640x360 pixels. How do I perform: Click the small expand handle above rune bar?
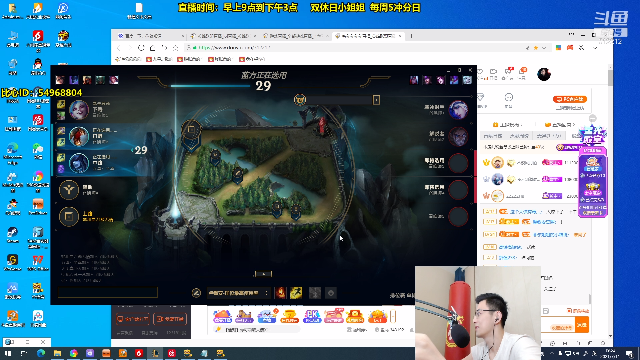[x=263, y=274]
